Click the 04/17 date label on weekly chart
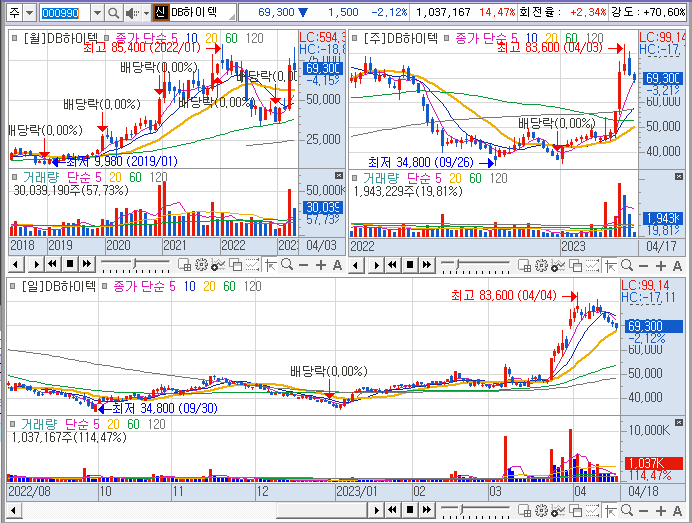This screenshot has width=692, height=523. [661, 246]
